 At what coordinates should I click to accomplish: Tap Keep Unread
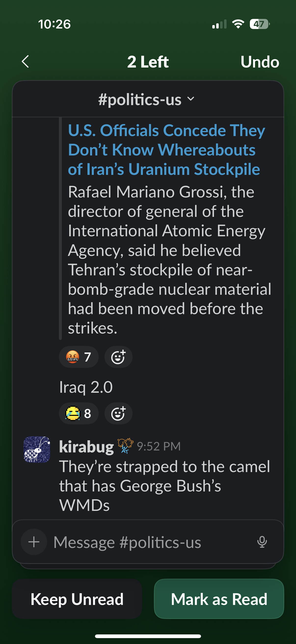[77, 599]
